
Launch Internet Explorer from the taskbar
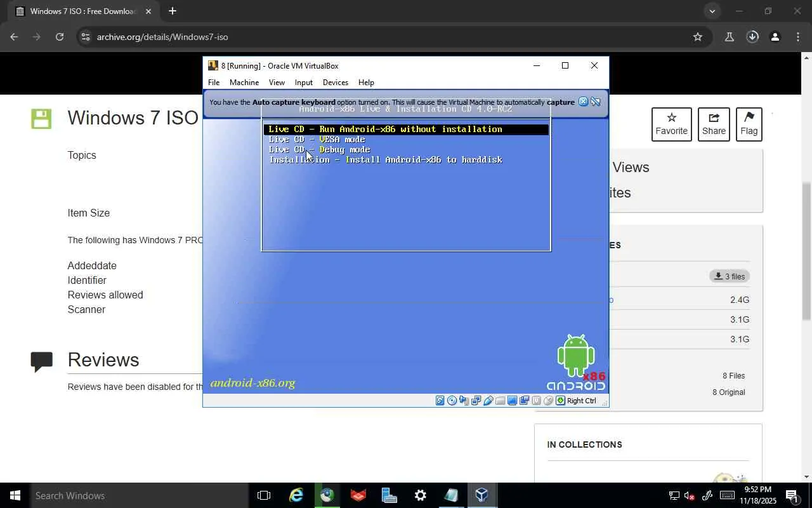pyautogui.click(x=296, y=495)
